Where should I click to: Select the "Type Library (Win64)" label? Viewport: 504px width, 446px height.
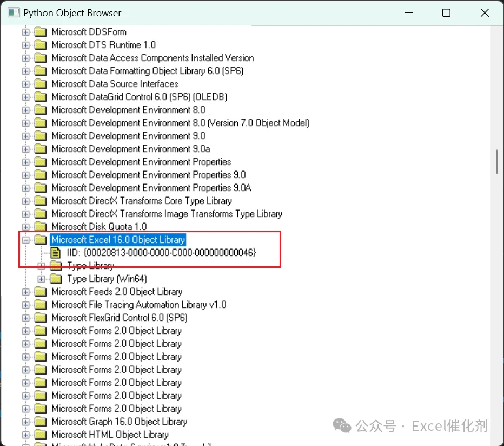(107, 279)
